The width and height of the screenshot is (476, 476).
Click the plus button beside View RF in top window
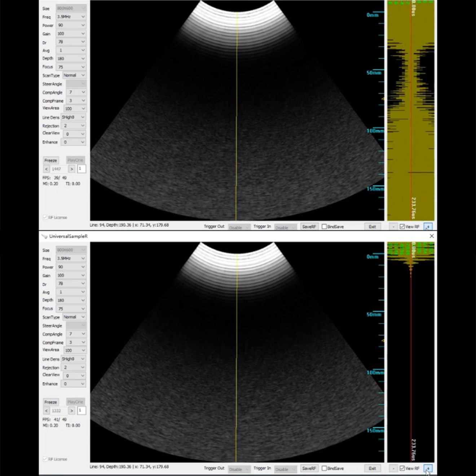click(x=428, y=226)
